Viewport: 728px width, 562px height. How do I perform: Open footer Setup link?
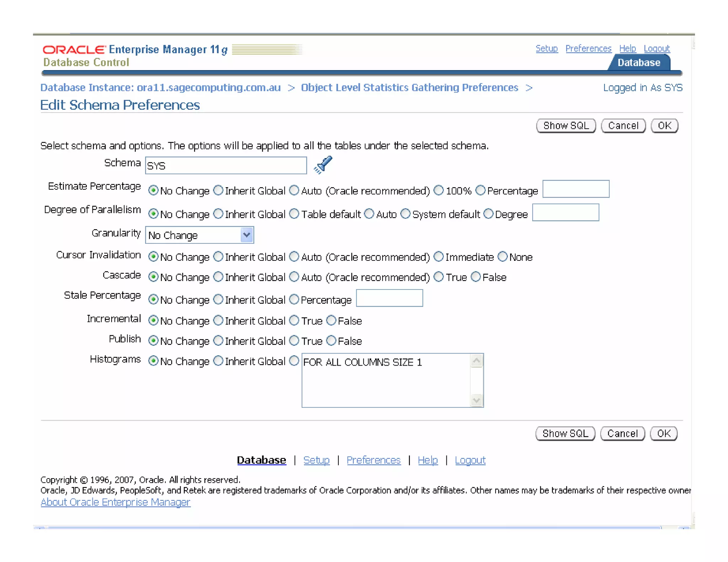(316, 460)
